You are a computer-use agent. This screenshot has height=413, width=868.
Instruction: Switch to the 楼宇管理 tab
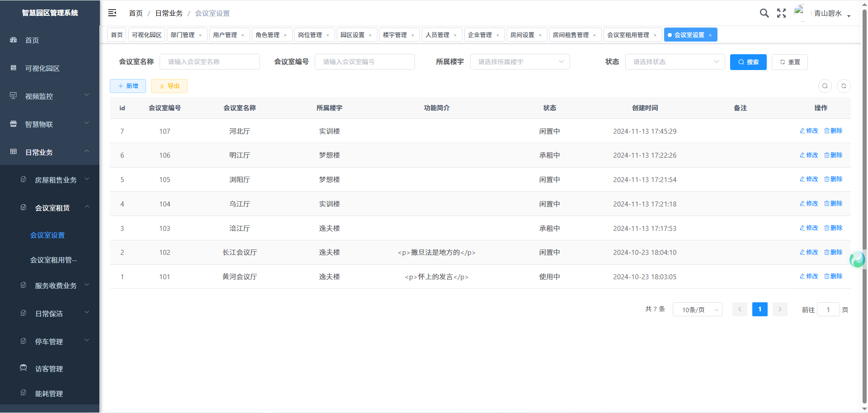point(395,35)
